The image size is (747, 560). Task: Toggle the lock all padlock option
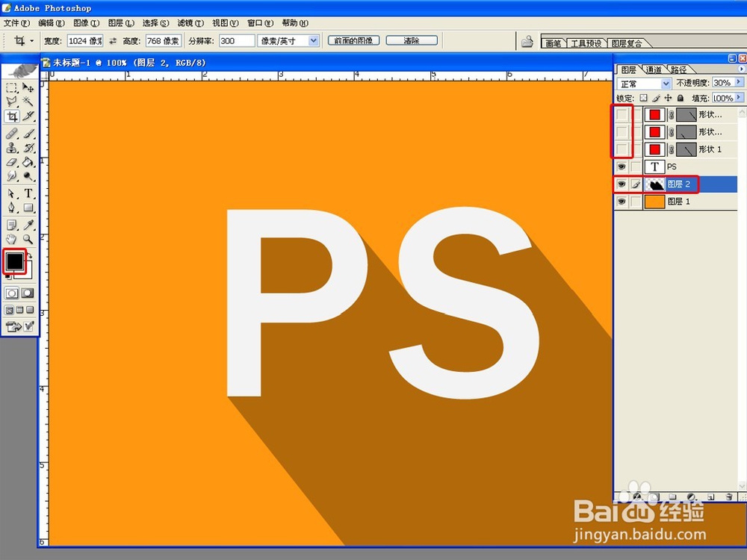(681, 98)
